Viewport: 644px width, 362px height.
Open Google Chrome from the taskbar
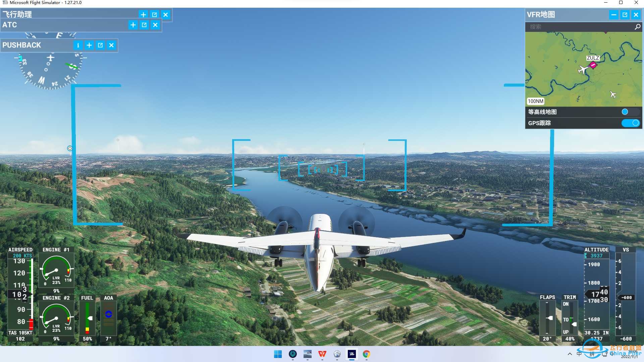click(x=367, y=354)
